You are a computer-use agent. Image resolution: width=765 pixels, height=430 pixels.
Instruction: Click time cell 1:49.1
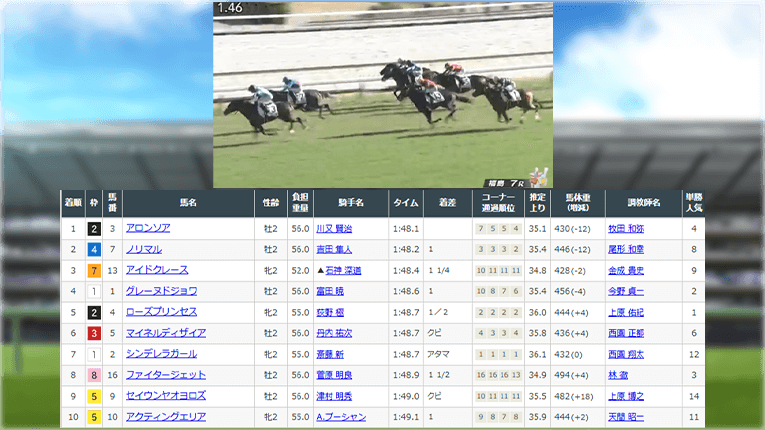pos(406,417)
